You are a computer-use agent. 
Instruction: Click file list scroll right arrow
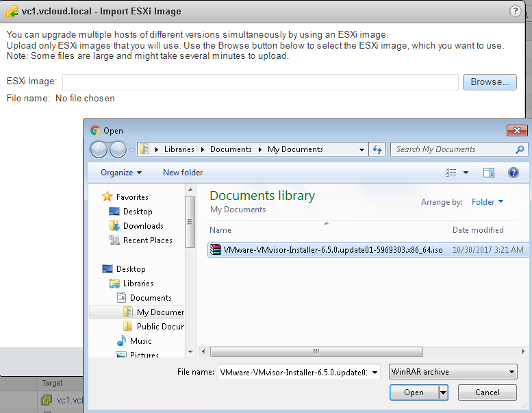(524, 351)
